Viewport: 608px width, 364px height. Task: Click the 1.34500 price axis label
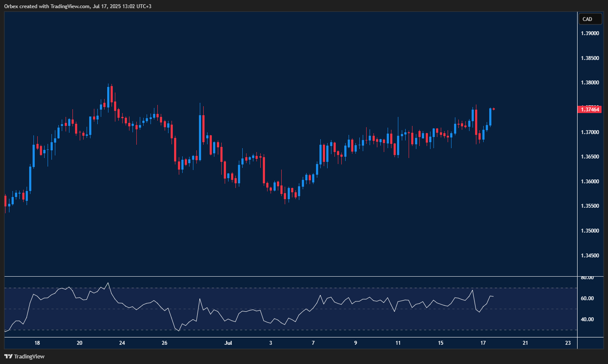tap(590, 256)
